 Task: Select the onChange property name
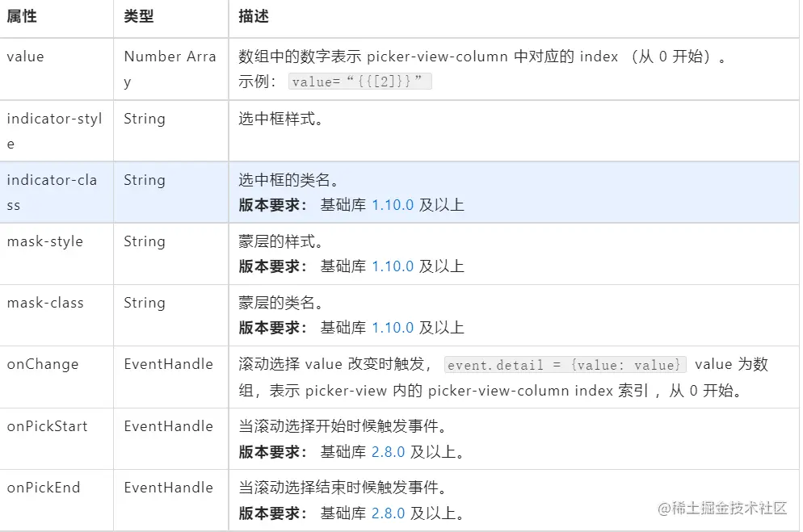tap(43, 364)
